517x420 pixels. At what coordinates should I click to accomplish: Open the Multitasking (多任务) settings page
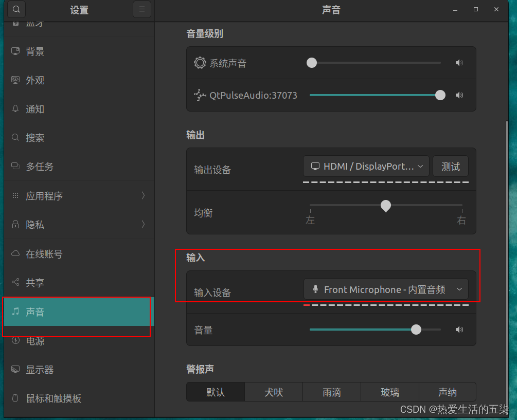tap(79, 166)
